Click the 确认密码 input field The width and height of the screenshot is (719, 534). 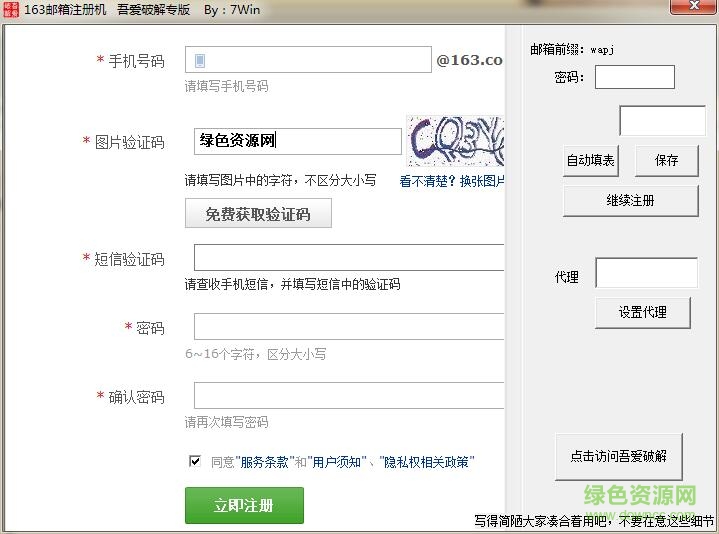(x=349, y=395)
